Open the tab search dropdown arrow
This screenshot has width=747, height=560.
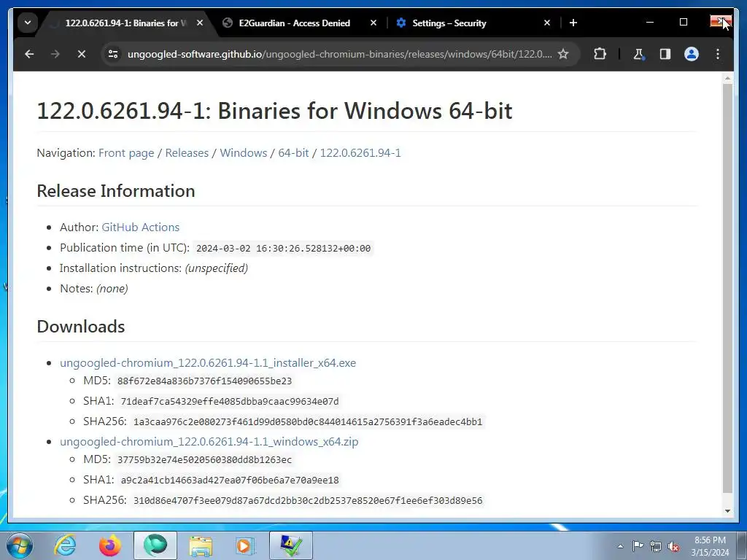[x=28, y=23]
